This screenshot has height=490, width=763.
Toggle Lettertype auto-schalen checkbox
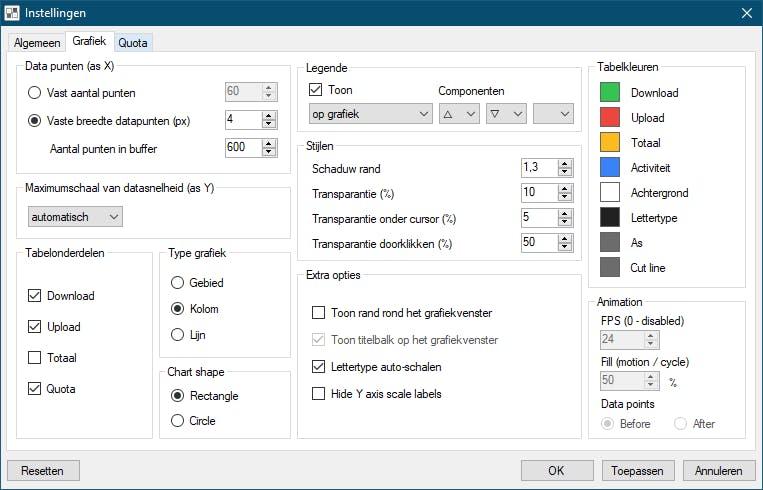tap(319, 367)
